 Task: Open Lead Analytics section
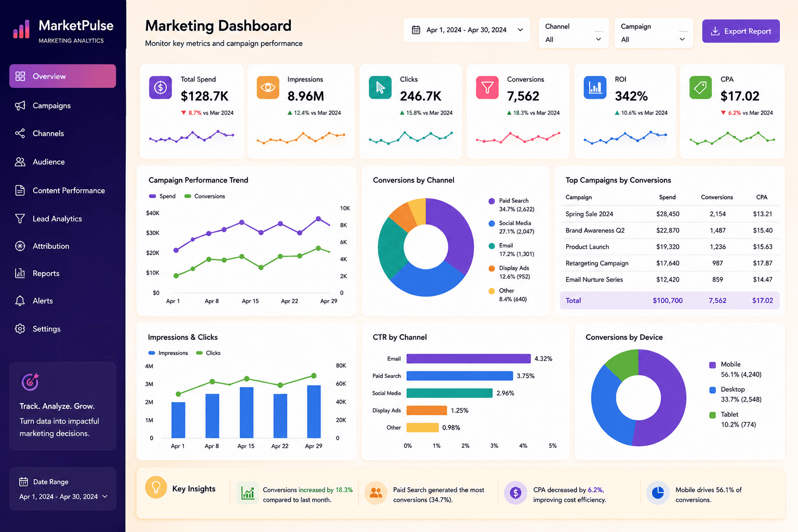click(x=63, y=219)
